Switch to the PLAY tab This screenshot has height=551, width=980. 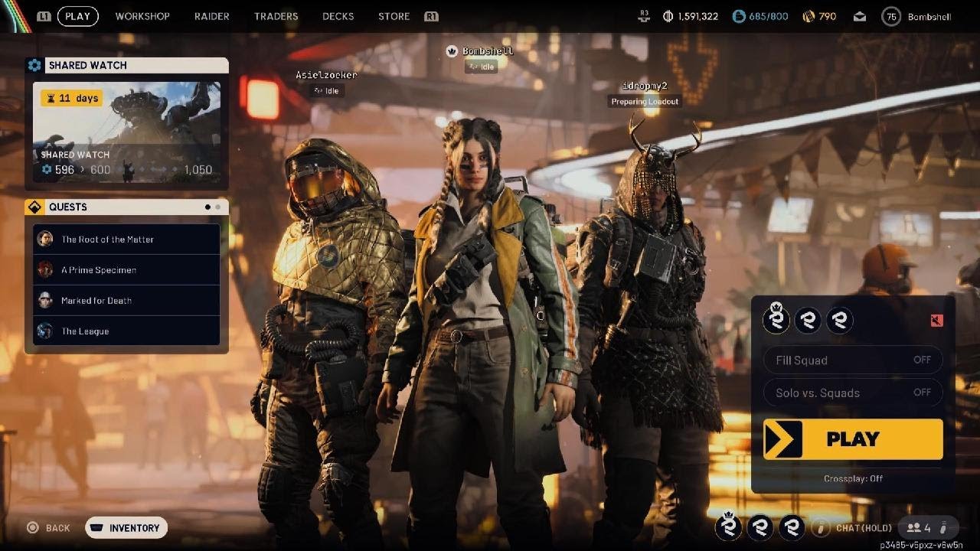pyautogui.click(x=78, y=16)
